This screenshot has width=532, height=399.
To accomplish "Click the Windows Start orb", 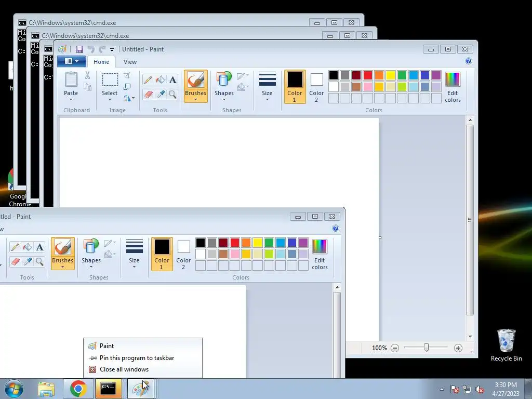I will click(14, 389).
